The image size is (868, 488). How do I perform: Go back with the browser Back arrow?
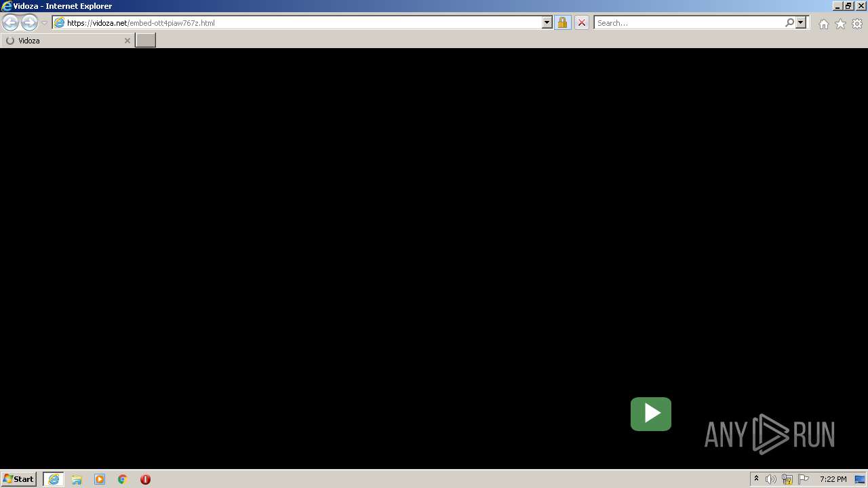(x=11, y=22)
